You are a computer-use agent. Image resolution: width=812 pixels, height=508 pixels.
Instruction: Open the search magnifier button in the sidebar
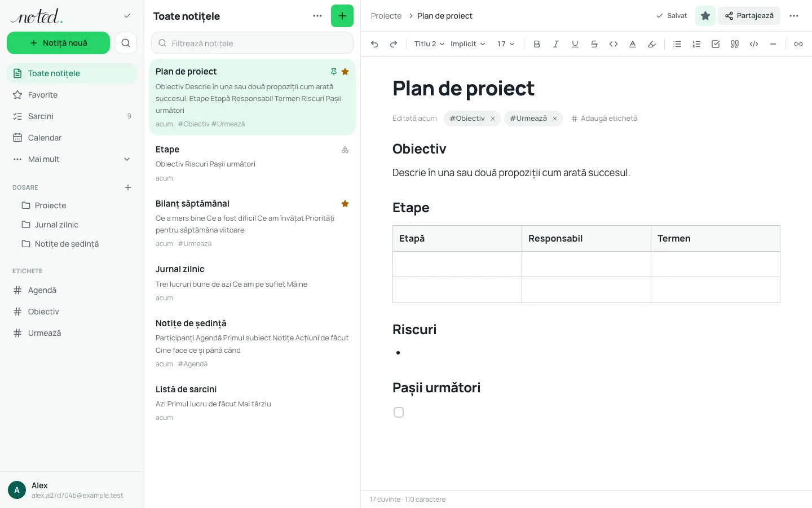pos(126,43)
